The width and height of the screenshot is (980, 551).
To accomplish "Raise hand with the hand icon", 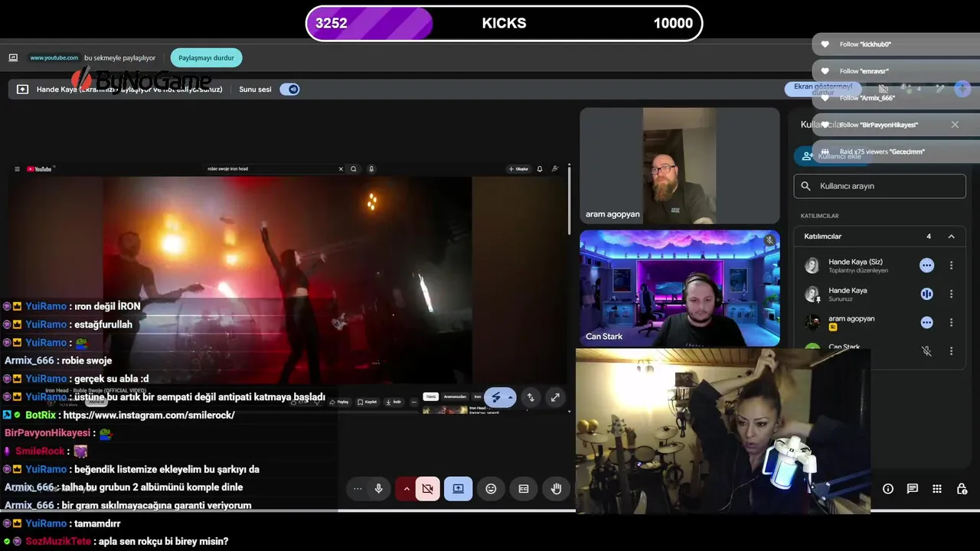I will pyautogui.click(x=557, y=489).
